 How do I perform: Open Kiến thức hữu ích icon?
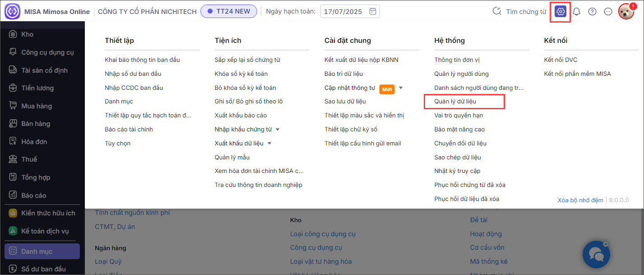13,213
